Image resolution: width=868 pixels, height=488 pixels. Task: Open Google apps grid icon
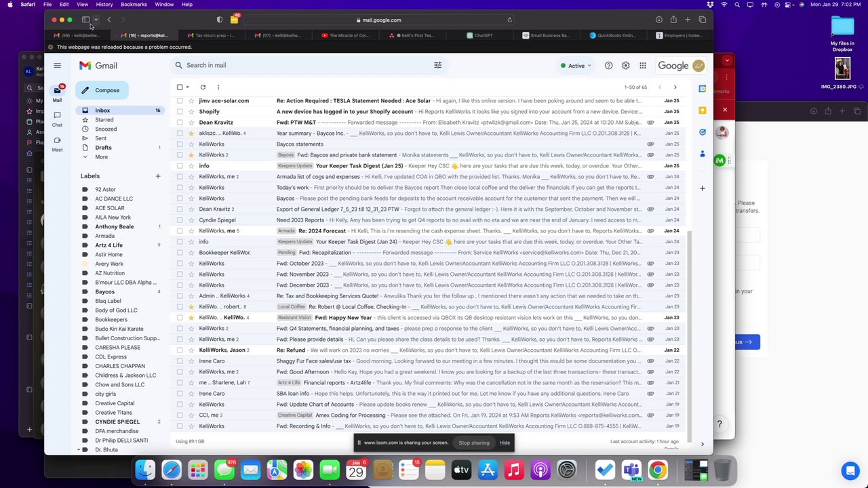tap(642, 65)
